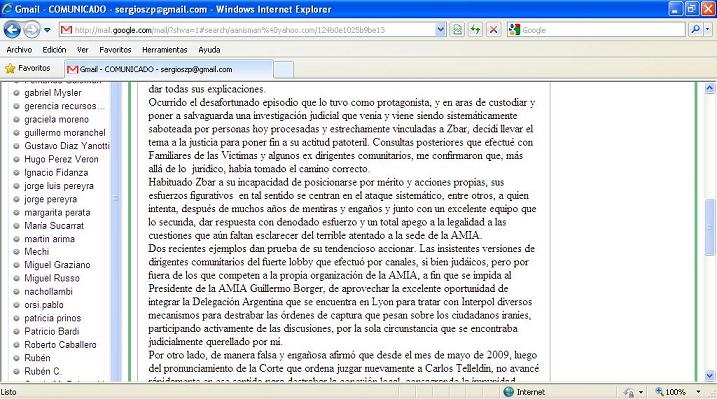The image size is (717, 399).
Task: Open the zoom level dropdown arrow
Action: (x=698, y=392)
